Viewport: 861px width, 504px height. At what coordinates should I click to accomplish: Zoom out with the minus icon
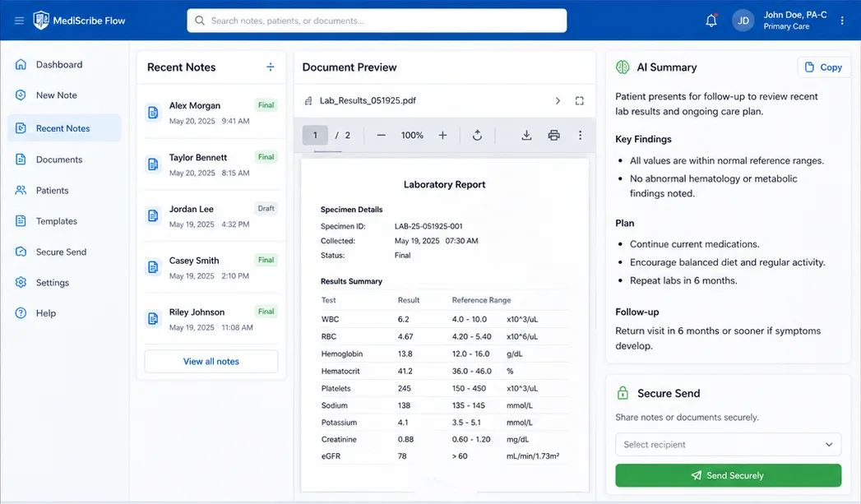click(x=381, y=135)
